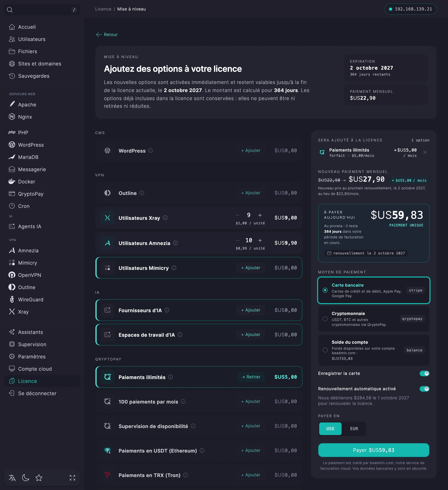Click the Licence breadcrumb link

[103, 9]
